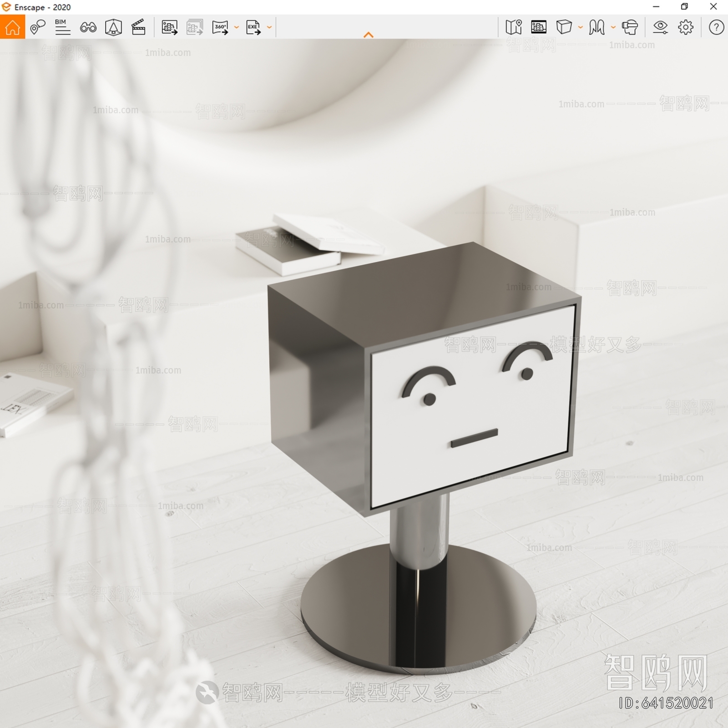Open the Help question mark

click(x=716, y=27)
